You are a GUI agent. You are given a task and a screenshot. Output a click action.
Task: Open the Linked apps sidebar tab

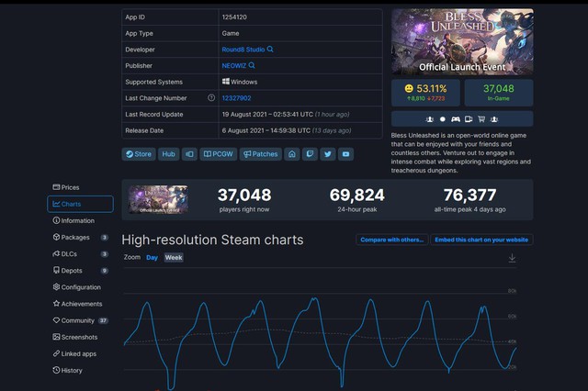point(80,353)
